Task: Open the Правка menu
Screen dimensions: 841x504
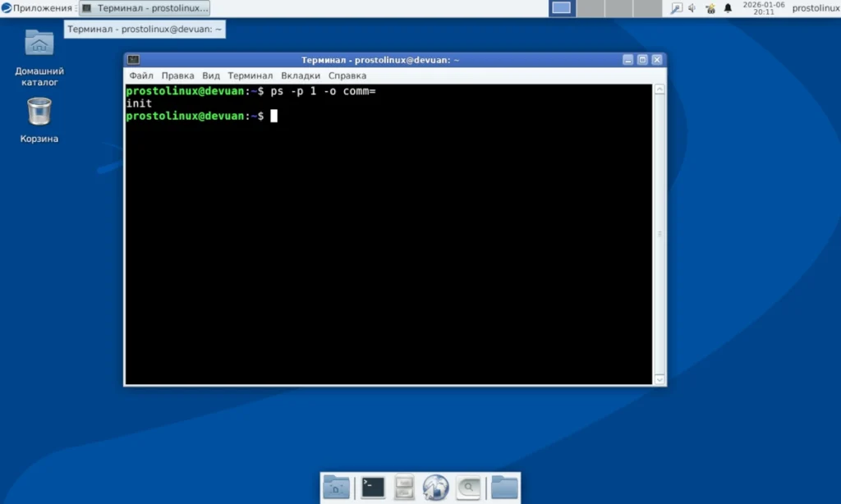Action: [x=177, y=76]
